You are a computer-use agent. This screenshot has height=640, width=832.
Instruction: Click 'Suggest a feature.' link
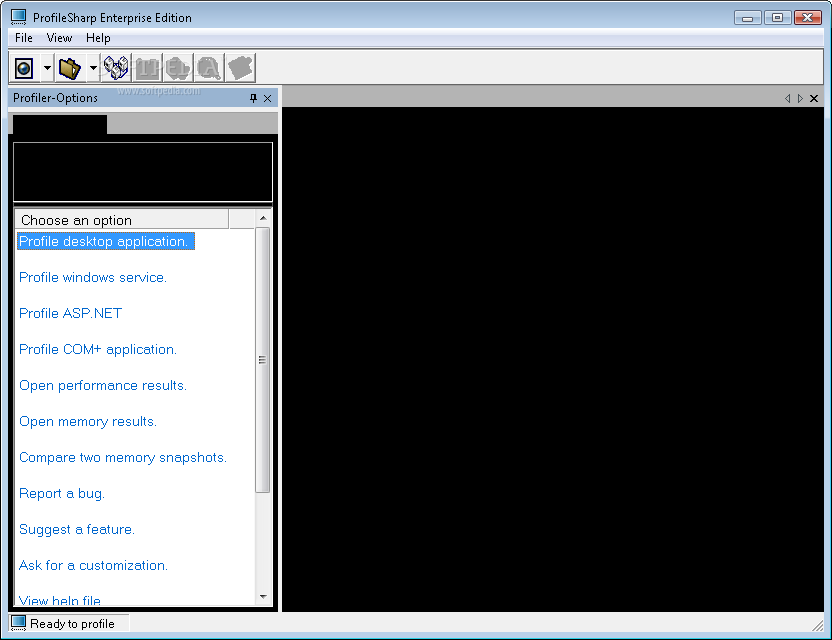[77, 529]
